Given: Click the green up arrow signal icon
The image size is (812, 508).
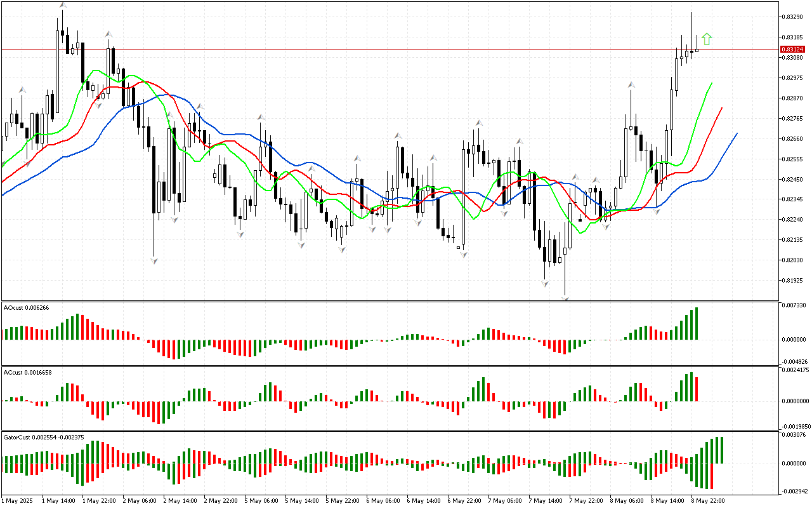Looking at the screenshot, I should coord(707,39).
